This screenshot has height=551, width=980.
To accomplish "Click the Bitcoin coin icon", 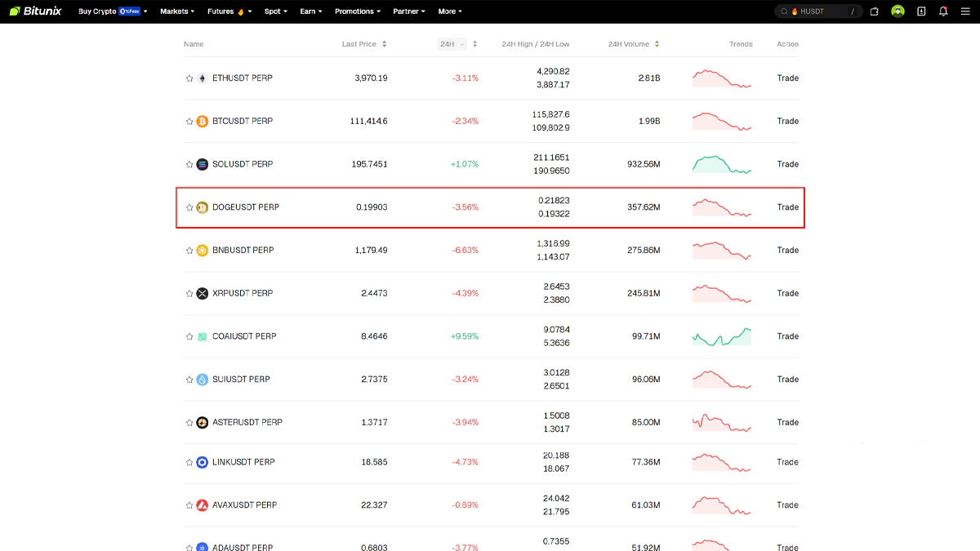I will click(203, 122).
